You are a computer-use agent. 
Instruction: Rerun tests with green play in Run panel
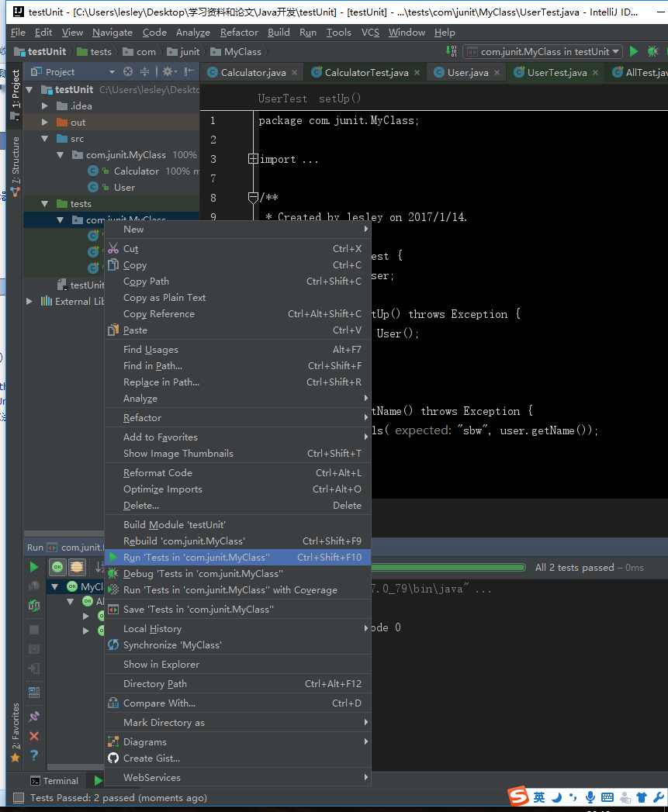(34, 567)
